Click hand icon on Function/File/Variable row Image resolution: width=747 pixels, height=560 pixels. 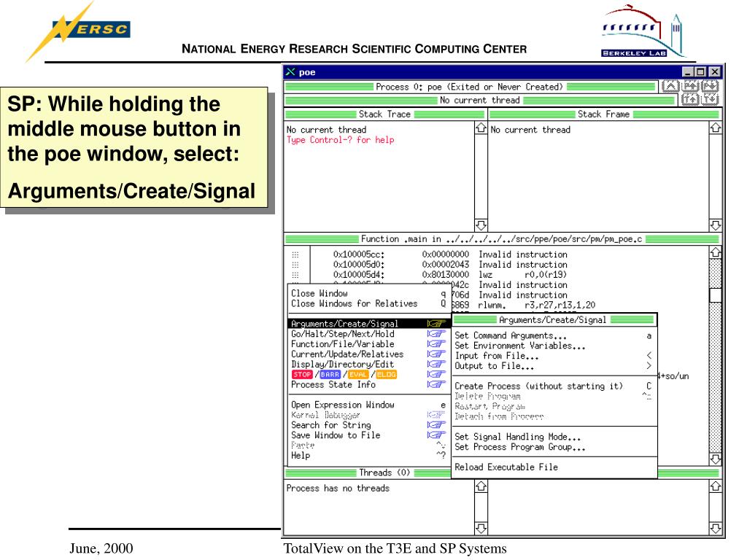[436, 344]
